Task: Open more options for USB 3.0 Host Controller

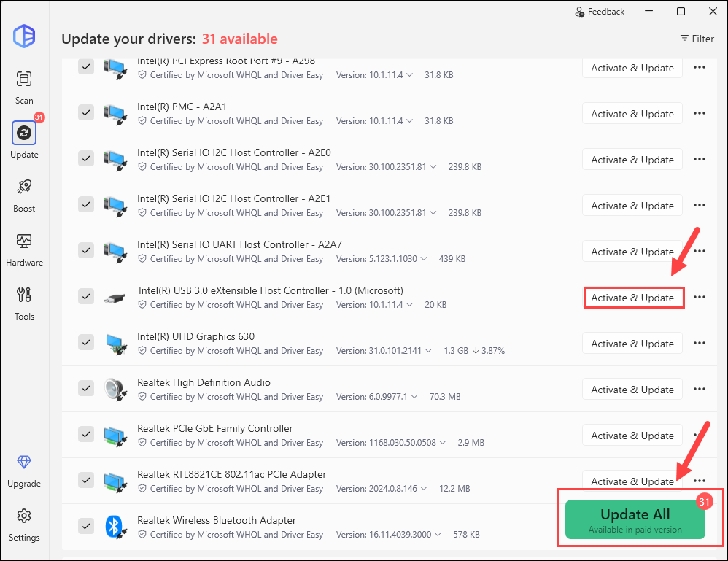Action: coord(700,297)
